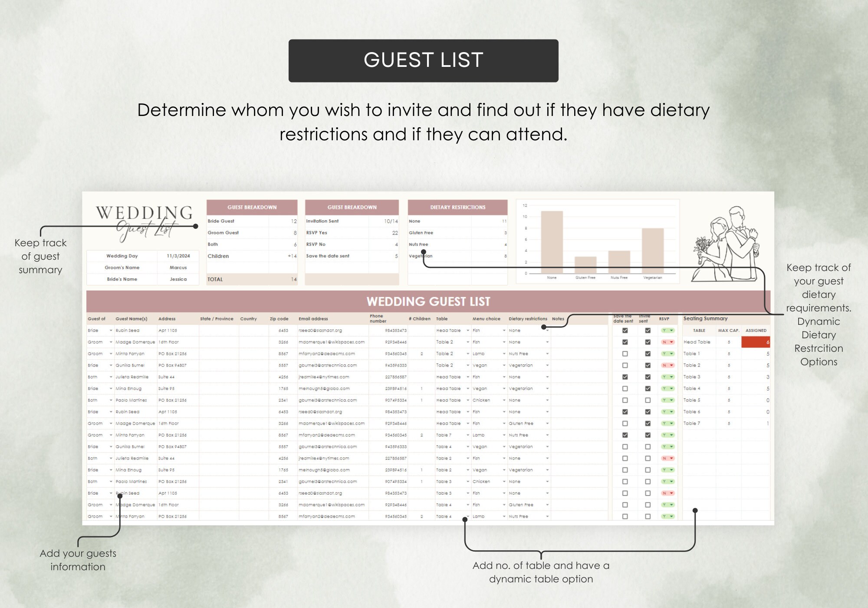The width and height of the screenshot is (868, 608).
Task: Open the Dietary restrictions dropdown for Minta Farryan
Action: pyautogui.click(x=547, y=354)
